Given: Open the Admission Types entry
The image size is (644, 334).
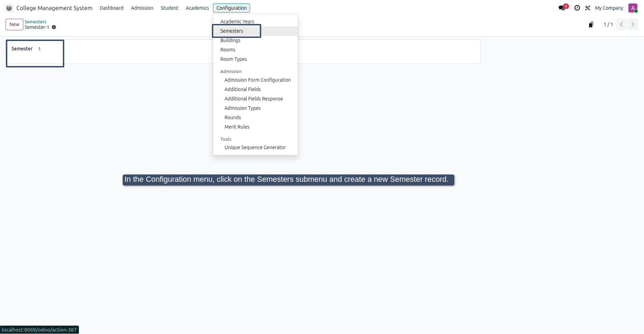Looking at the screenshot, I should (255, 108).
